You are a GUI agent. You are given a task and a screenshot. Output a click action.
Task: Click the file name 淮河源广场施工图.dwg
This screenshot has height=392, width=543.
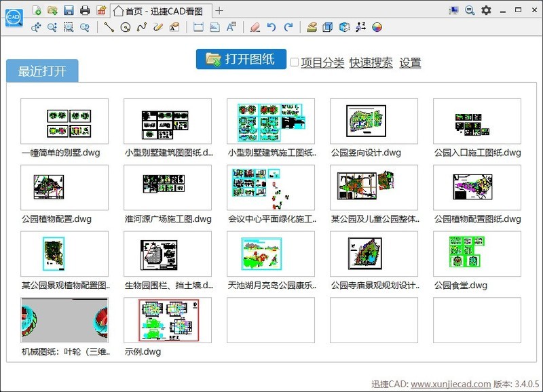click(x=168, y=219)
